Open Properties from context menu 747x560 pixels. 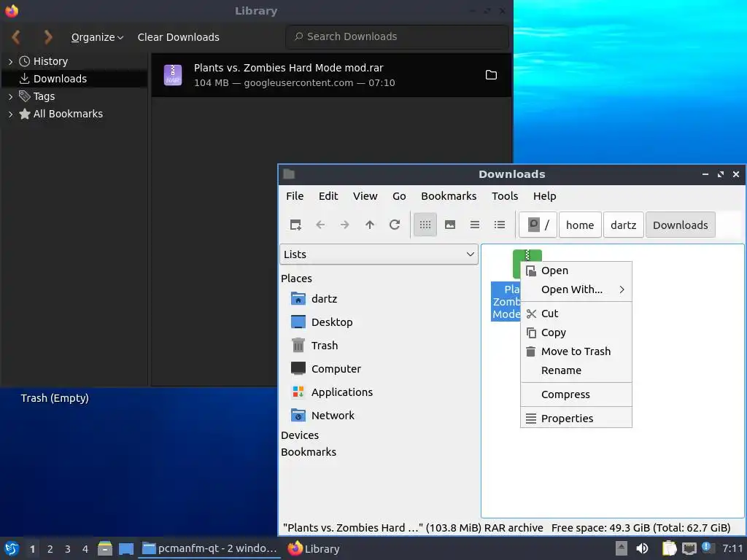pos(576,418)
